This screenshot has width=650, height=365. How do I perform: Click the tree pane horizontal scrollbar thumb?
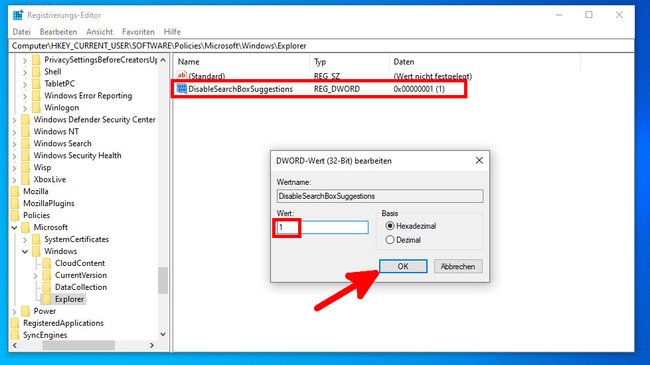(78, 346)
